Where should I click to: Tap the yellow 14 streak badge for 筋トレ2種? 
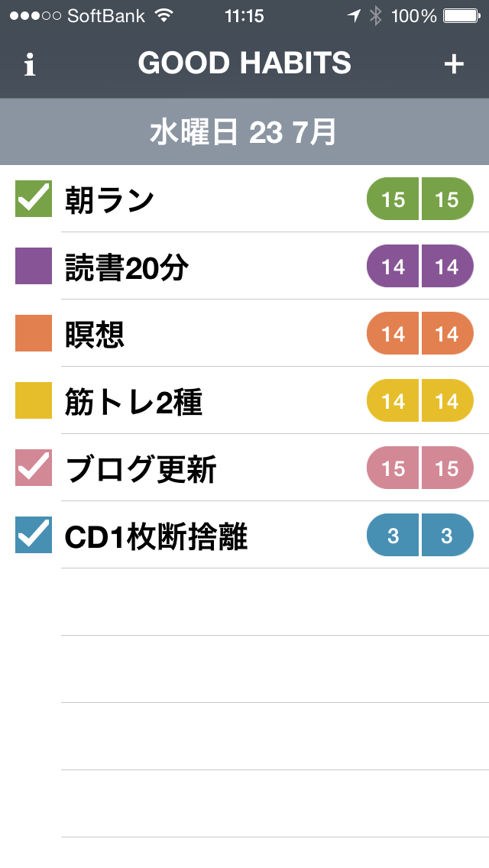[420, 401]
